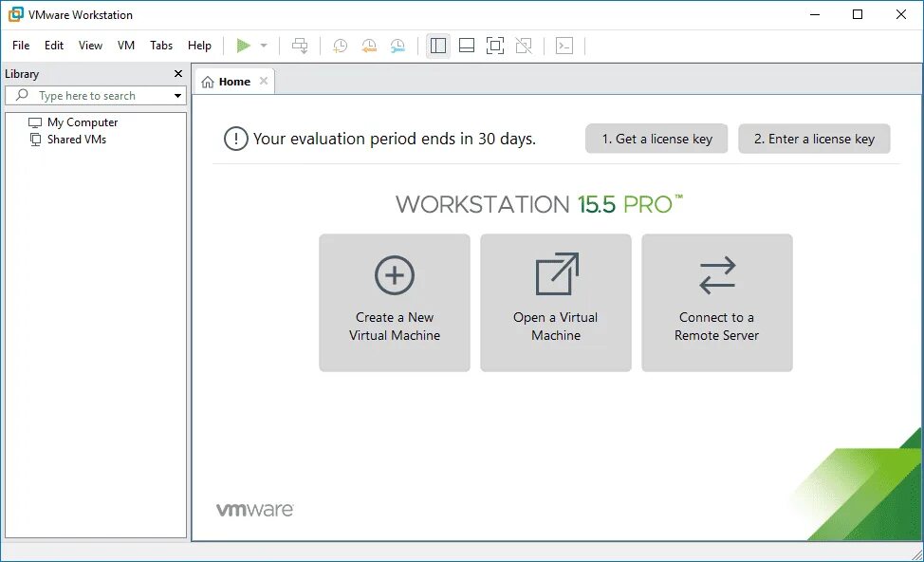Select Create a New Virtual Machine

click(394, 302)
